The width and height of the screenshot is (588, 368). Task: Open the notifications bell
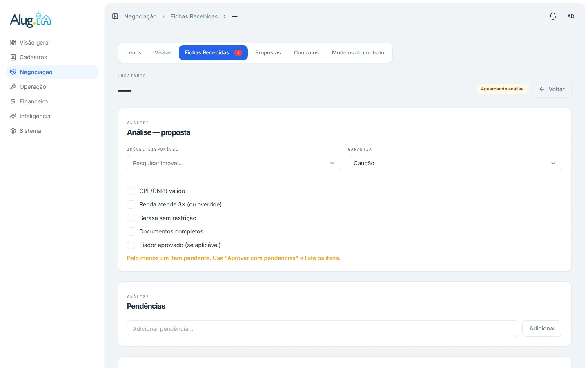[x=553, y=16]
